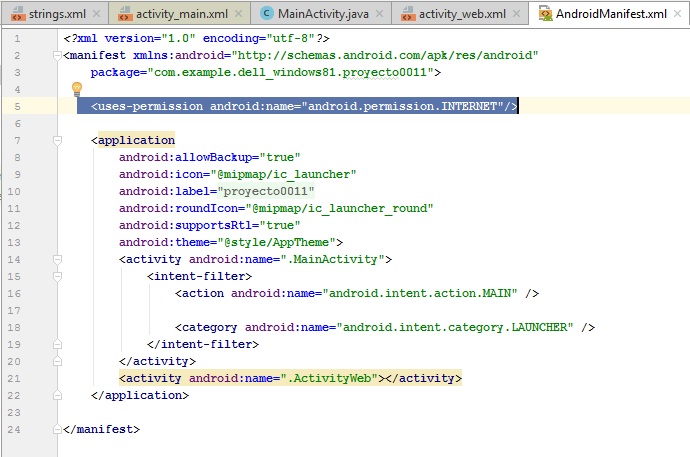Screen dimensions: 690x457
Task: Close the strings.xml tab
Action: tap(96, 13)
